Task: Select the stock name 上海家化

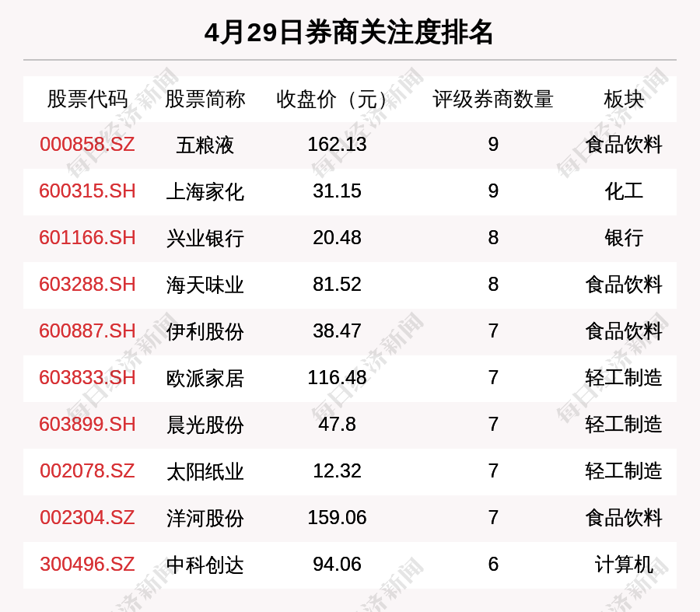Action: 205,192
